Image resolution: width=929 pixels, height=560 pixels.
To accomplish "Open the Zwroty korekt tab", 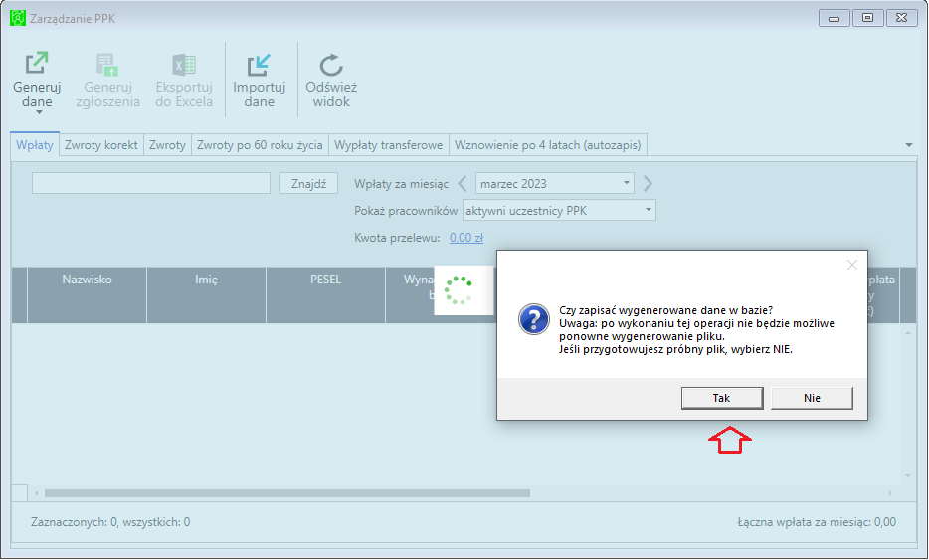I will [x=101, y=145].
